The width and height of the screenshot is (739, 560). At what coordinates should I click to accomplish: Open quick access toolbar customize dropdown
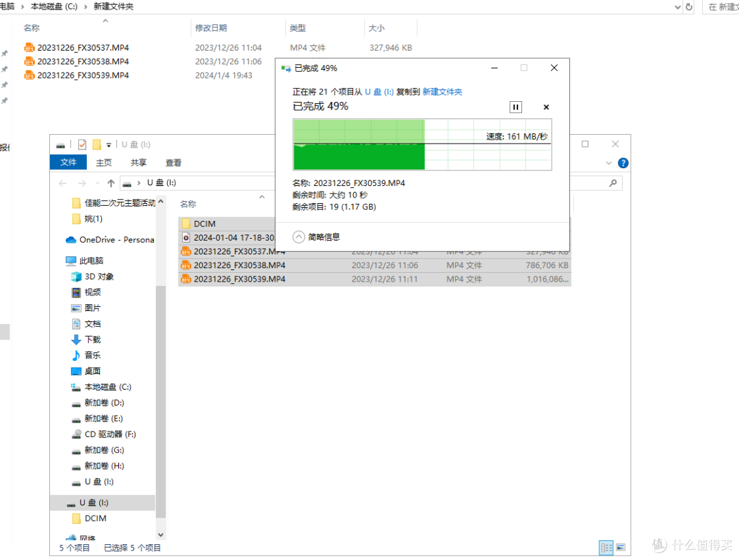[x=108, y=145]
